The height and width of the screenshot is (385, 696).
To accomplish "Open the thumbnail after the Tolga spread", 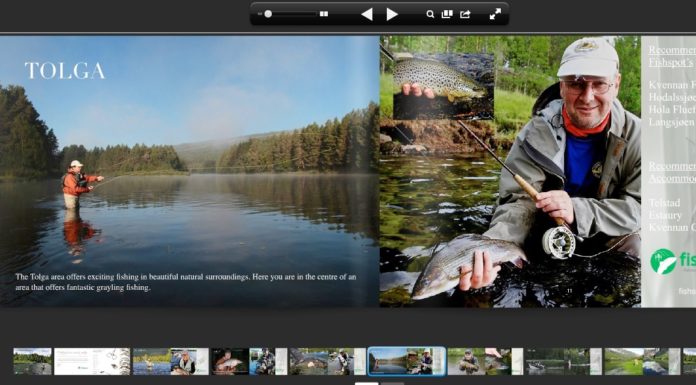I will click(x=485, y=361).
